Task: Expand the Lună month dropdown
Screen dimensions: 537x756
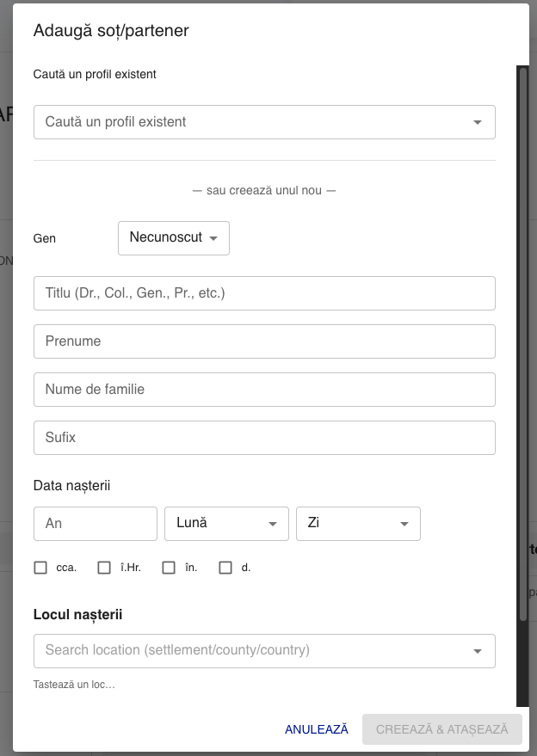Action: pyautogui.click(x=226, y=523)
